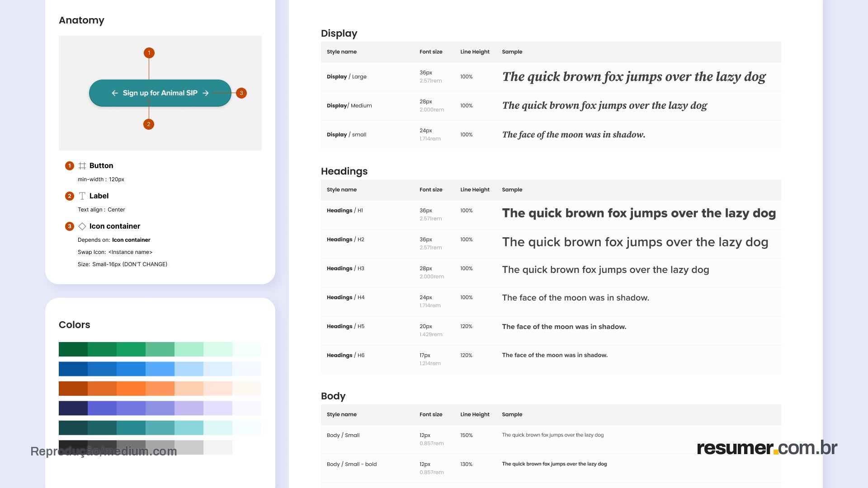868x488 pixels.
Task: Click the Body section title
Action: coord(333,396)
